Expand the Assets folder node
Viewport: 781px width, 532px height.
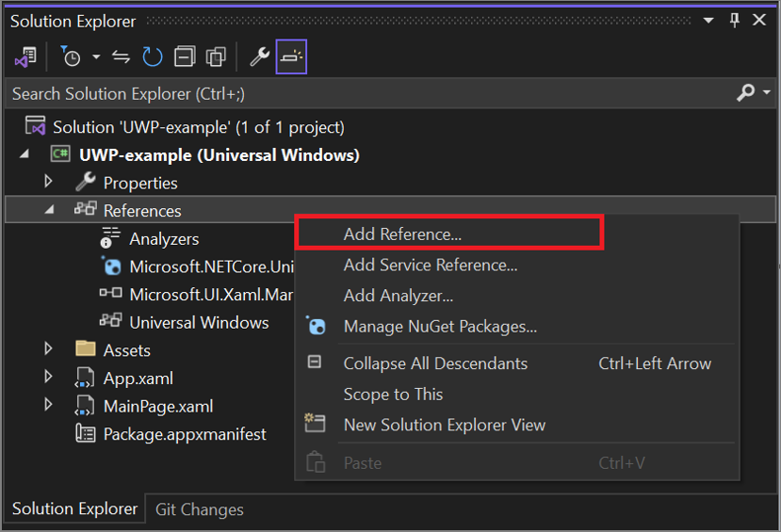point(49,349)
